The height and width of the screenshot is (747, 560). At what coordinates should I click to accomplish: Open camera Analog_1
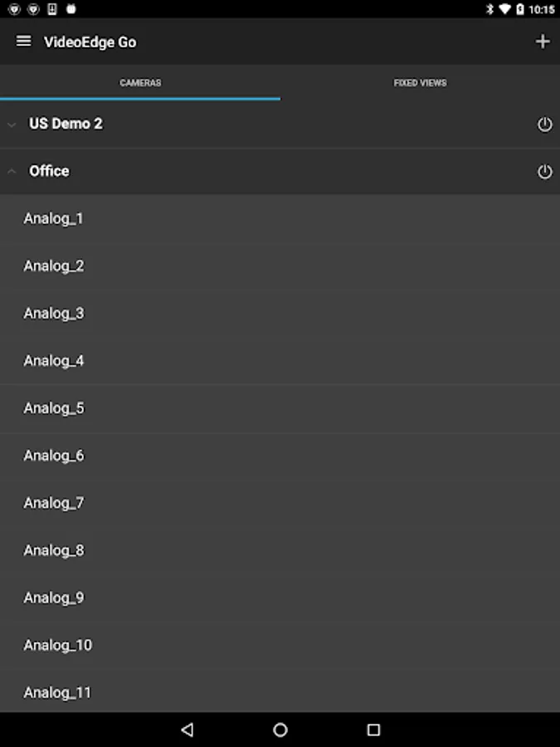(53, 219)
